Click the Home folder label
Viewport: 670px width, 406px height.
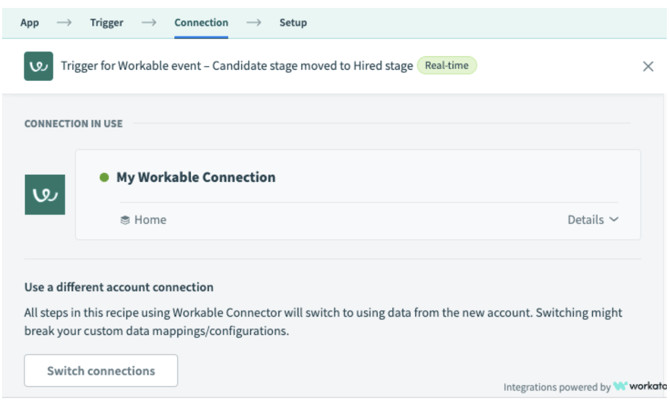150,220
